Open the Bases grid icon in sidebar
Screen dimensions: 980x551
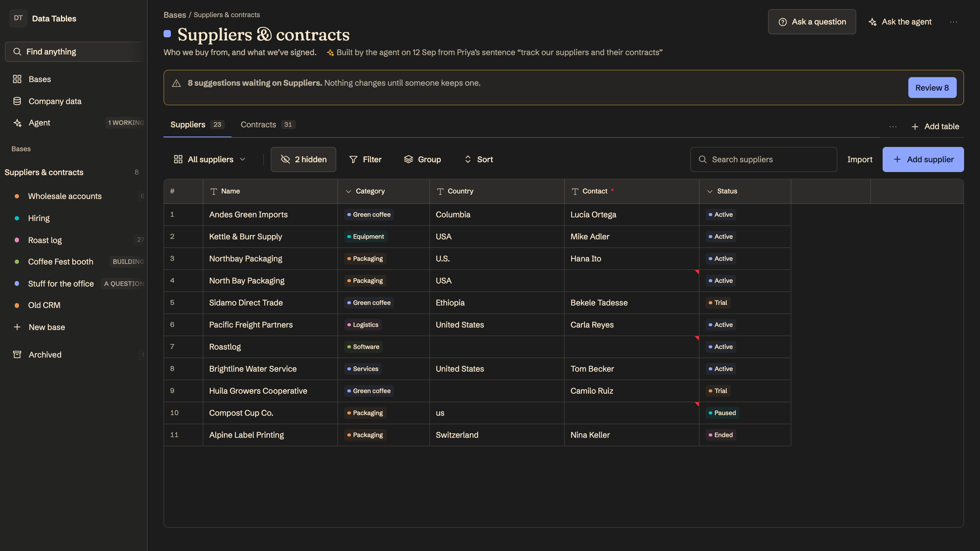pyautogui.click(x=17, y=79)
